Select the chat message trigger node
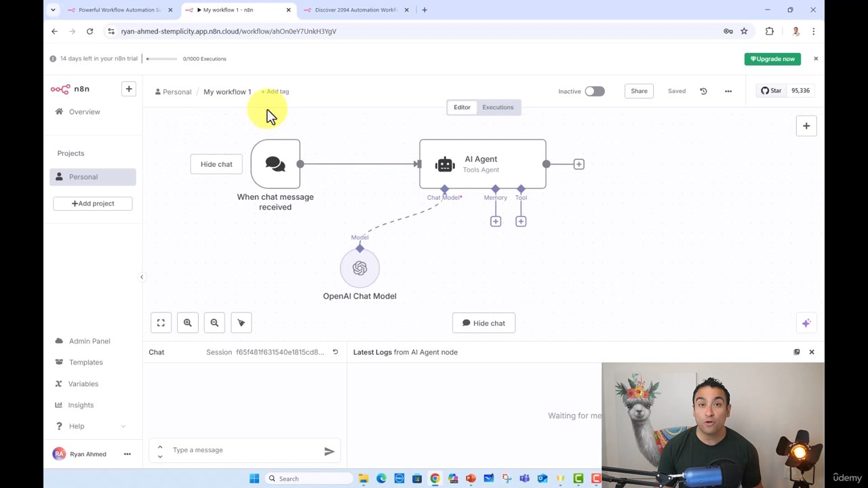Viewport: 868px width, 488px height. click(275, 164)
